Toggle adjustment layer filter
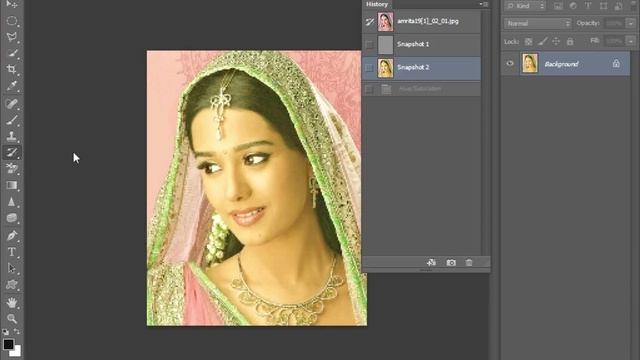Viewport: 640px width, 360px height. coord(573,6)
